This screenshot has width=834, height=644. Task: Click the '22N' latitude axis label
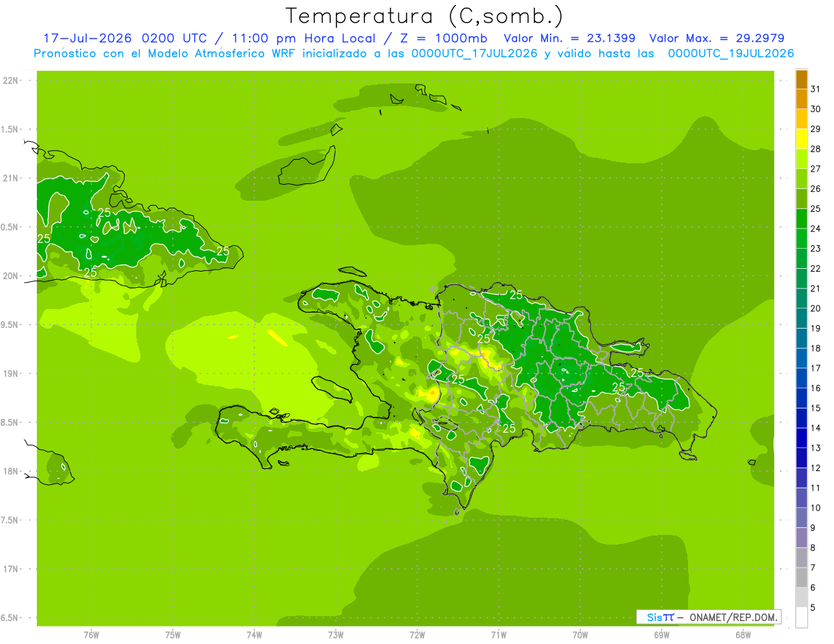(x=10, y=81)
